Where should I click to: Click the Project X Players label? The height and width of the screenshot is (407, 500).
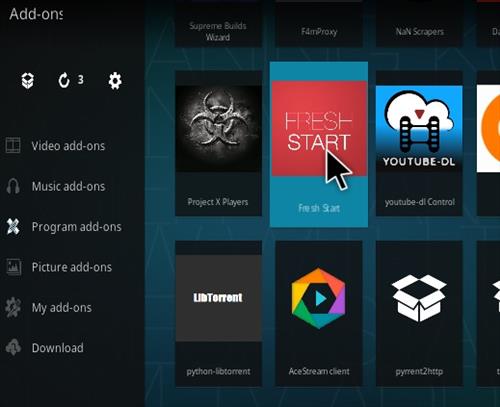click(218, 202)
